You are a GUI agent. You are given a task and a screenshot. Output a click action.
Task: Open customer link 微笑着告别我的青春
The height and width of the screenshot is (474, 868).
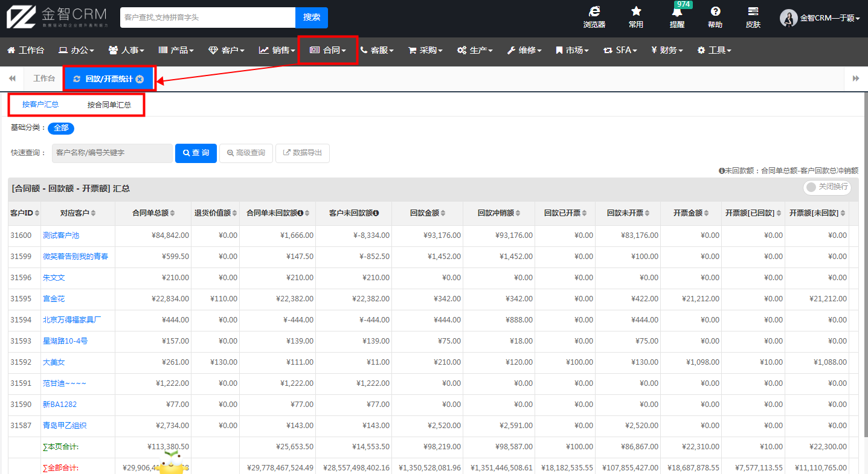coord(76,257)
